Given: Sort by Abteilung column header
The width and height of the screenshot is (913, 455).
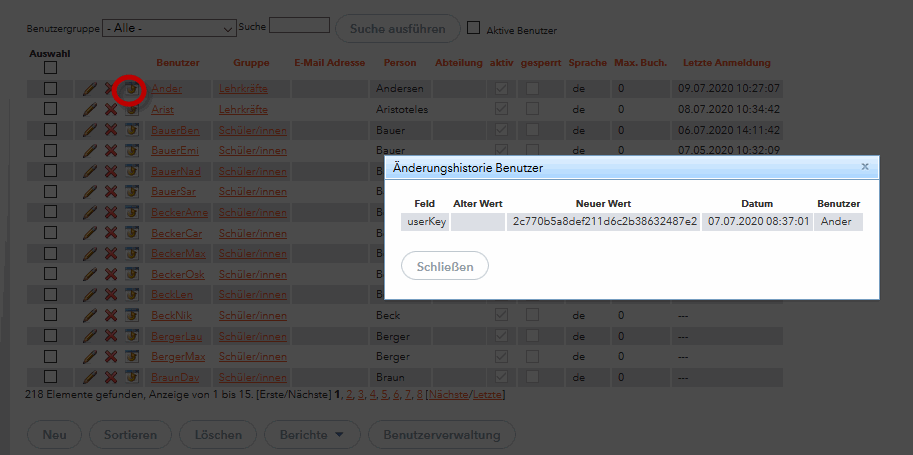Looking at the screenshot, I should point(459,63).
